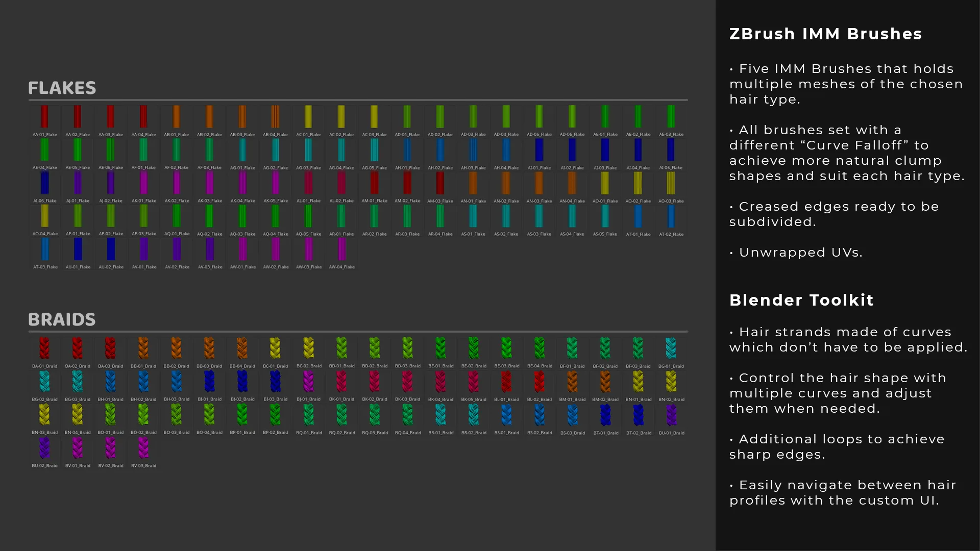Image resolution: width=980 pixels, height=551 pixels.
Task: Choose the AC-01_Flake yellow brush
Action: pyautogui.click(x=308, y=117)
